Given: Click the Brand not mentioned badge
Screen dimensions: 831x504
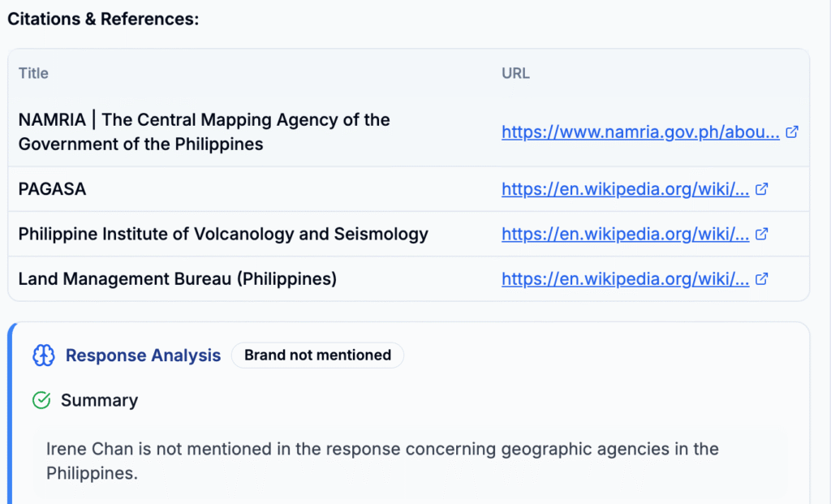Looking at the screenshot, I should click(x=317, y=355).
